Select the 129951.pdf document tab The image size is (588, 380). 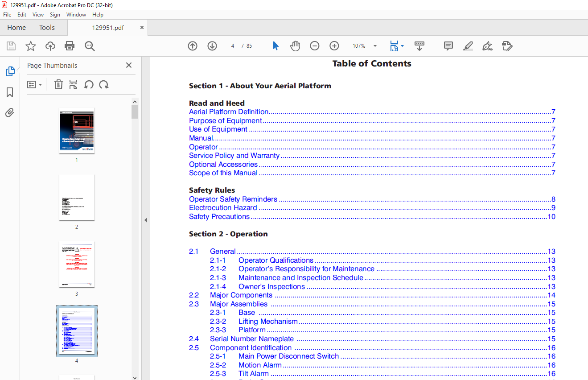[x=108, y=27]
